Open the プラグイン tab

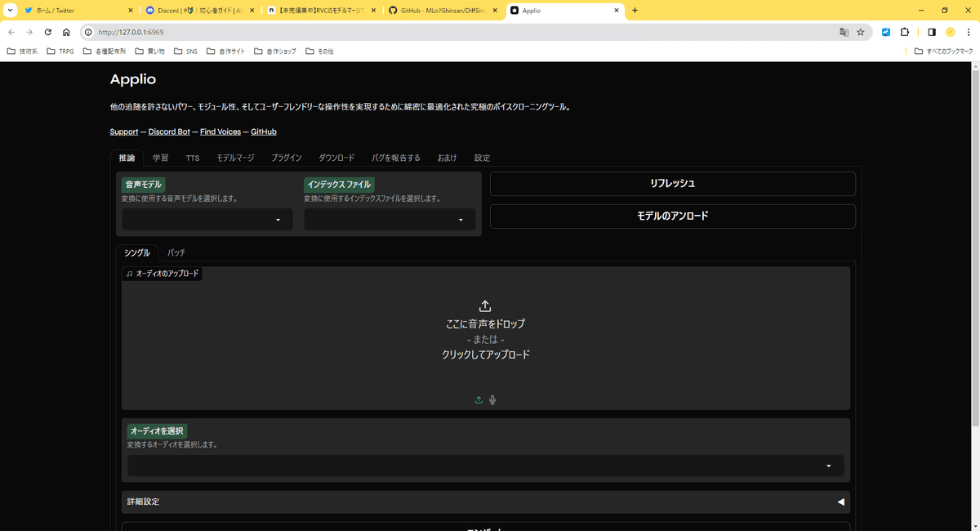287,158
